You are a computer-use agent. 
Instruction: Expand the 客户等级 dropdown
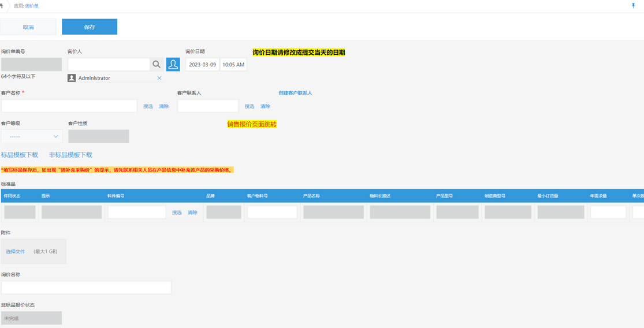click(x=32, y=136)
